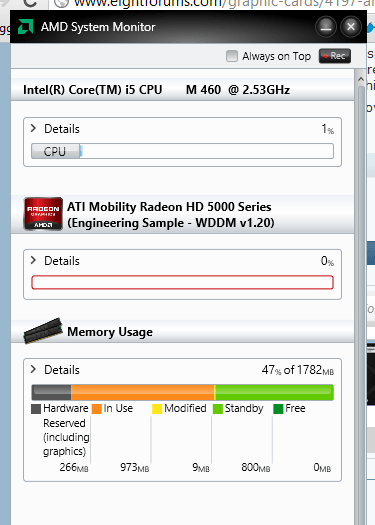Click the orange In Use memory bar segment
Viewport: 375px width, 525px height.
click(x=142, y=392)
